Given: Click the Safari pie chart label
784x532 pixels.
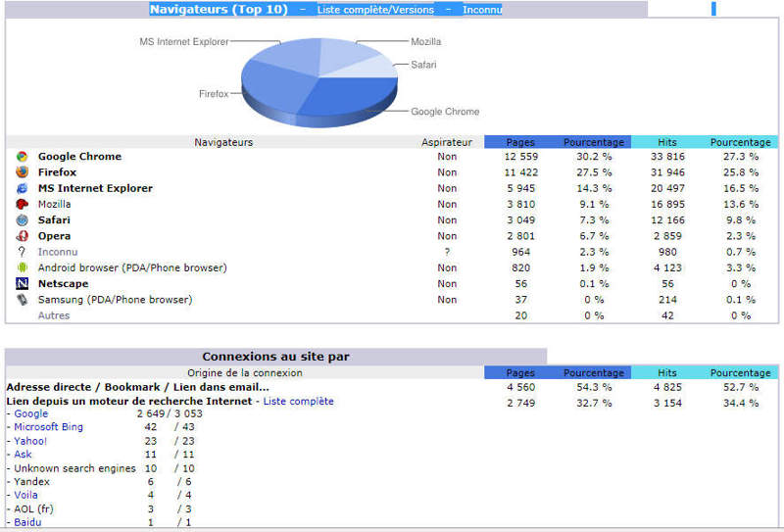Looking at the screenshot, I should click(x=423, y=65).
